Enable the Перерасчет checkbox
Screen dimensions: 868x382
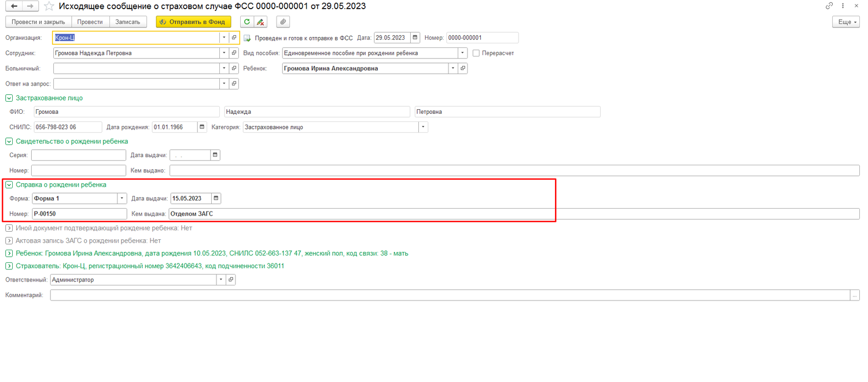[x=476, y=53]
